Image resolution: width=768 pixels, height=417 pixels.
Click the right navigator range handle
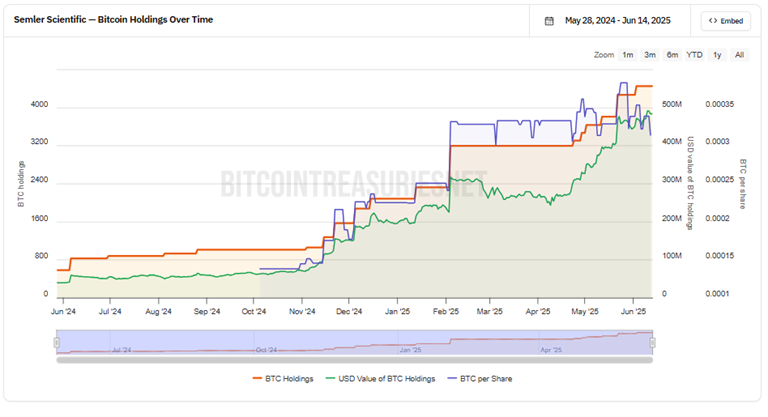click(652, 343)
